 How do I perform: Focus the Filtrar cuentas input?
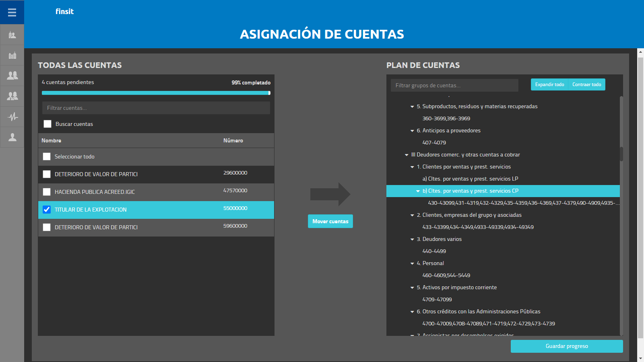(156, 108)
